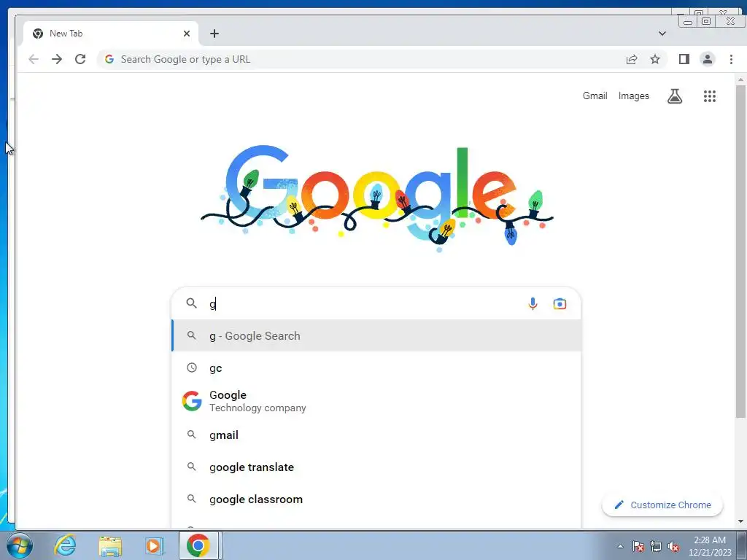Bookmark this tab with the star icon

click(655, 59)
